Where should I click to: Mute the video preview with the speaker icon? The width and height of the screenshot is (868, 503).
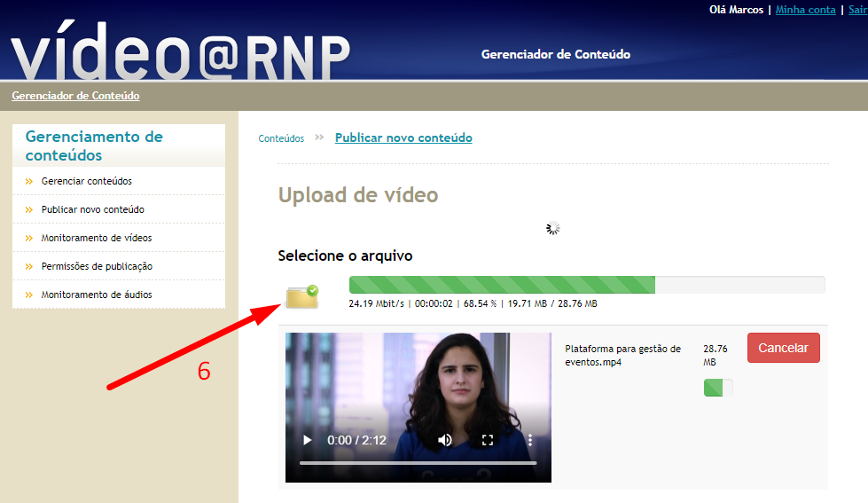point(444,440)
